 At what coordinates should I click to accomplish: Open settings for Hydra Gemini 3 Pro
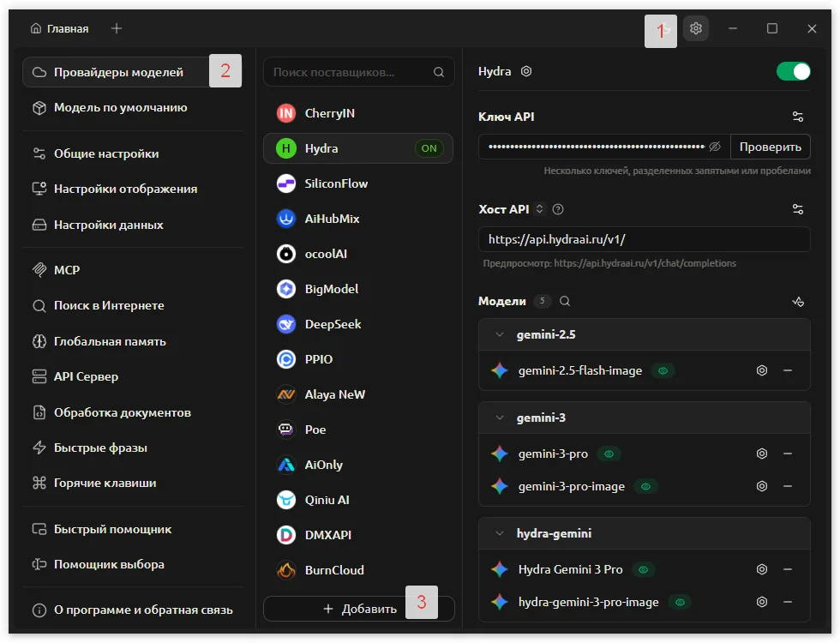point(761,569)
